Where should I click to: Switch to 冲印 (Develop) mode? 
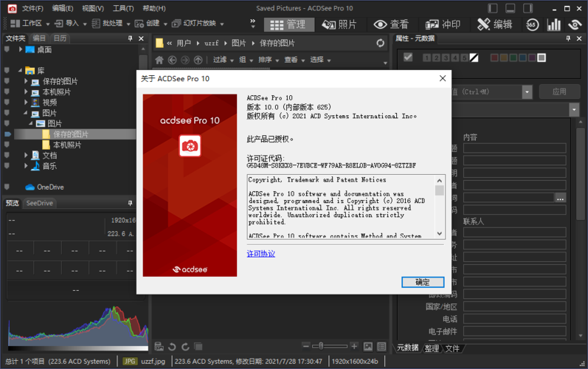pyautogui.click(x=443, y=25)
